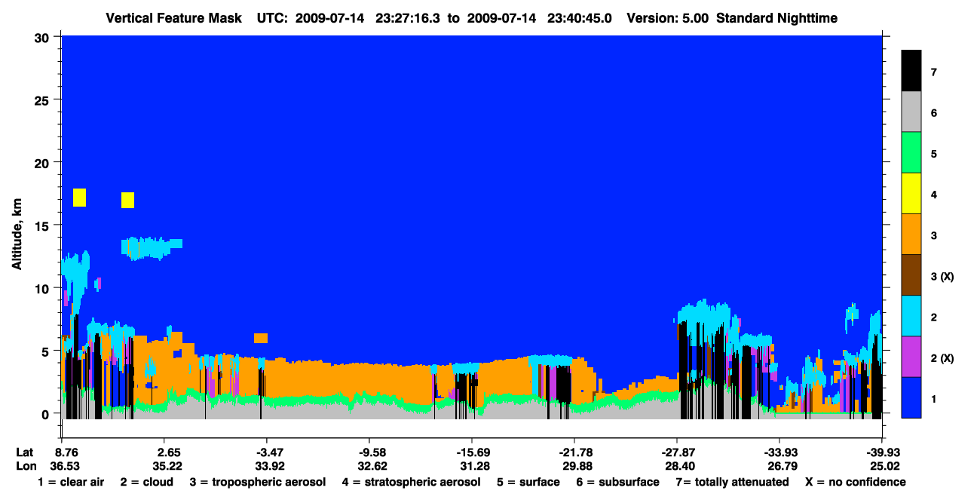The height and width of the screenshot is (503, 980).
Task: Pick the orange swatch labeled 3
Action: pyautogui.click(x=911, y=234)
